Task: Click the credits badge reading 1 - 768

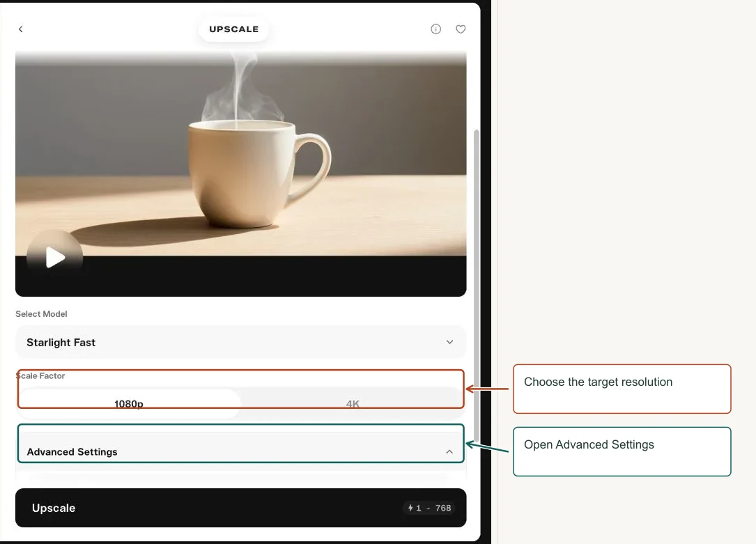Action: 429,508
